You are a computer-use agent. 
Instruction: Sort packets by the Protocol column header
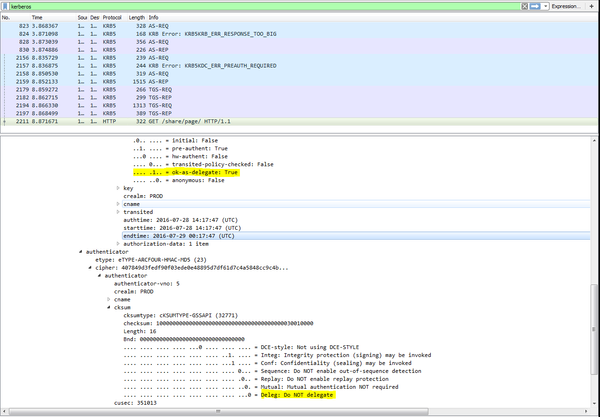click(x=112, y=17)
